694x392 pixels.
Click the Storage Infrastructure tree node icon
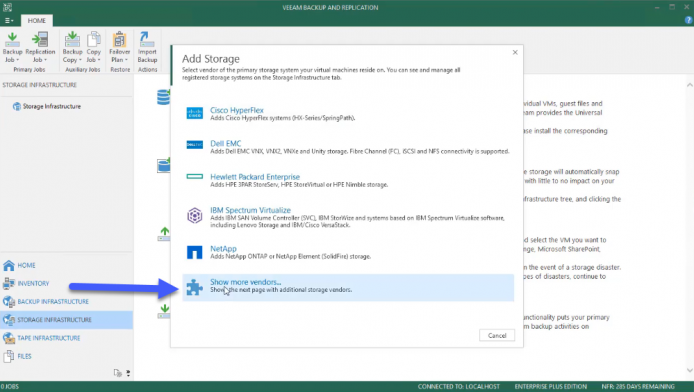point(17,106)
